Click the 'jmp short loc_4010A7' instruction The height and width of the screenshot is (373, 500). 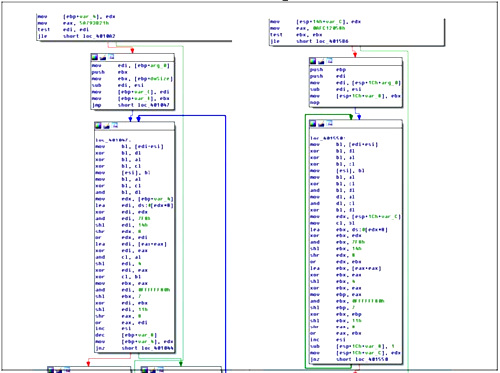click(131, 105)
